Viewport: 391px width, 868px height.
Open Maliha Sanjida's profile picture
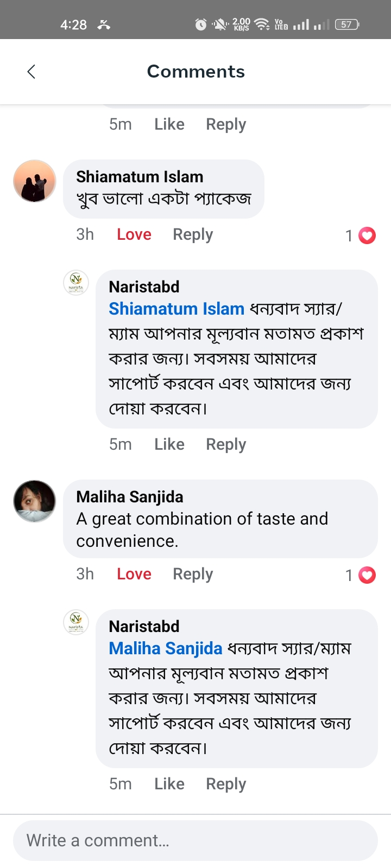(x=35, y=501)
